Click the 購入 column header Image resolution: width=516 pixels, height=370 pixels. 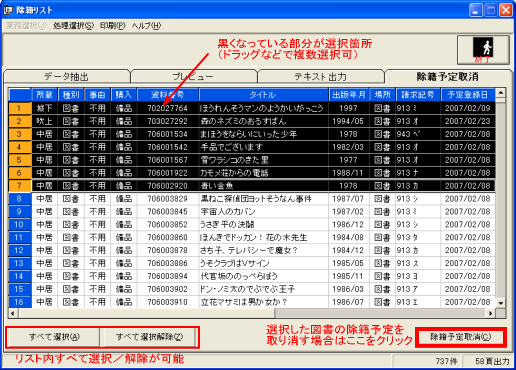point(124,95)
